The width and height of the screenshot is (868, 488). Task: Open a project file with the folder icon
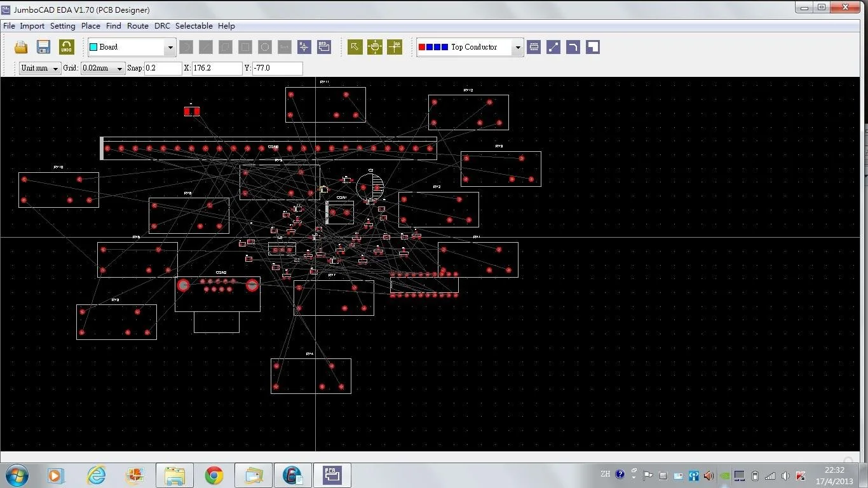tap(20, 46)
